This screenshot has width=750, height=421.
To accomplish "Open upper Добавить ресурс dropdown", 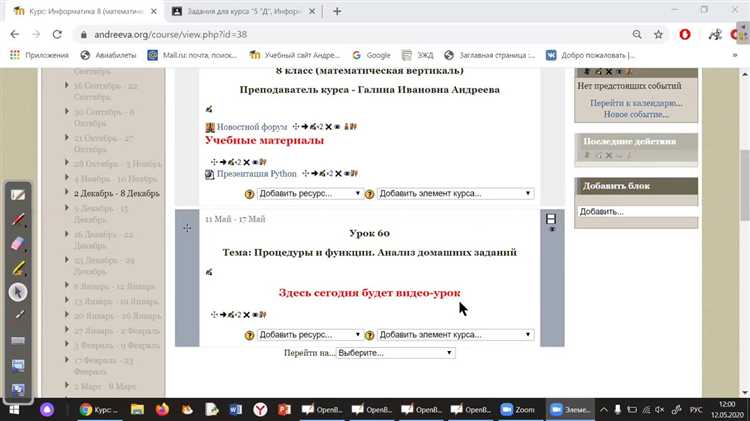I will click(x=309, y=194).
